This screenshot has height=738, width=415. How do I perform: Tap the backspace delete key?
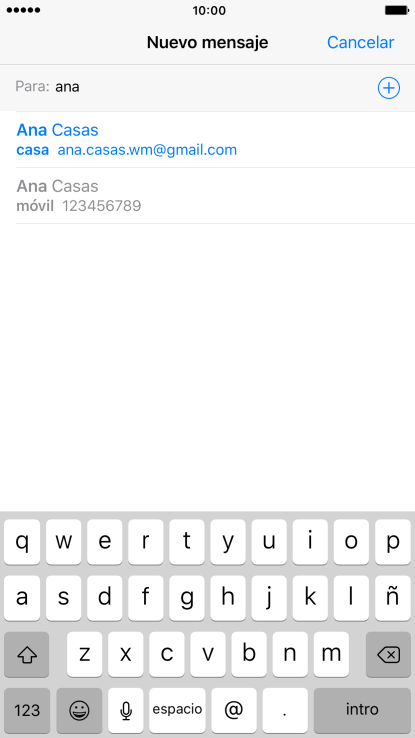(x=388, y=654)
